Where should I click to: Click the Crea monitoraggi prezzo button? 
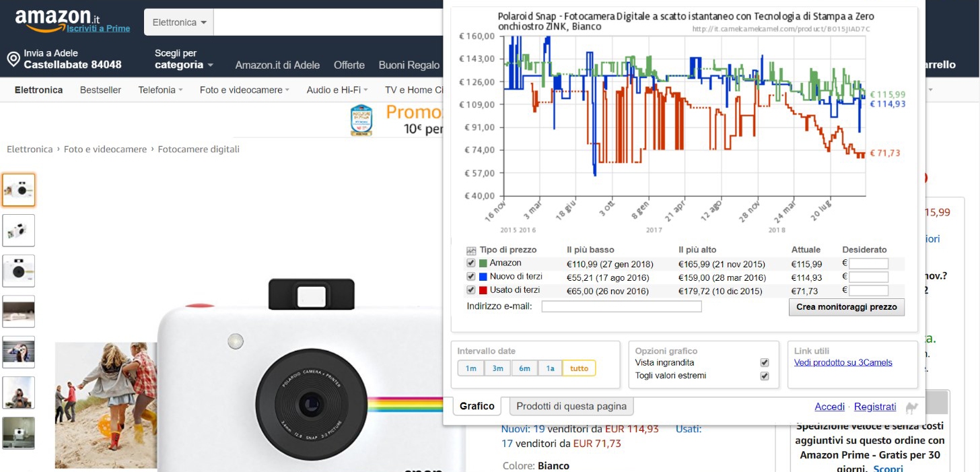click(847, 307)
